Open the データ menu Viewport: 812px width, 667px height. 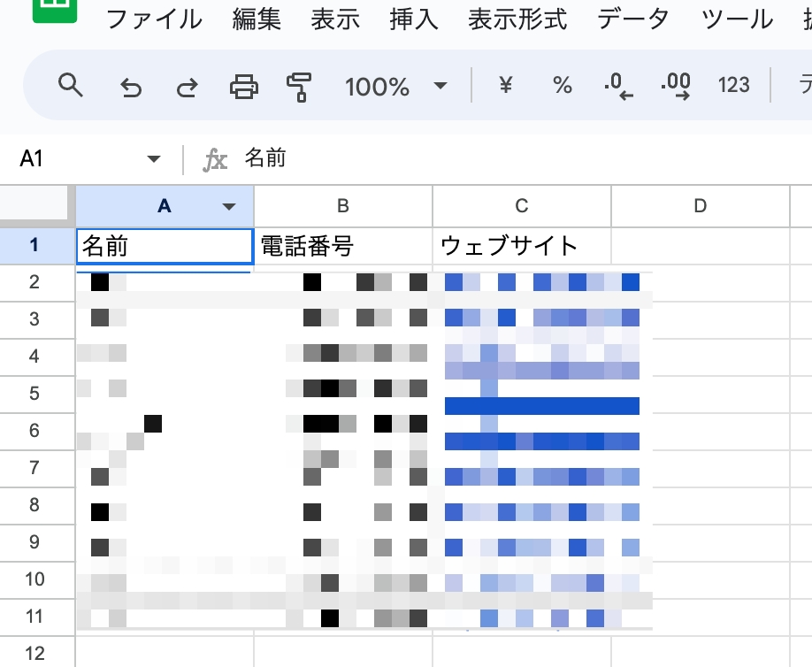(633, 19)
